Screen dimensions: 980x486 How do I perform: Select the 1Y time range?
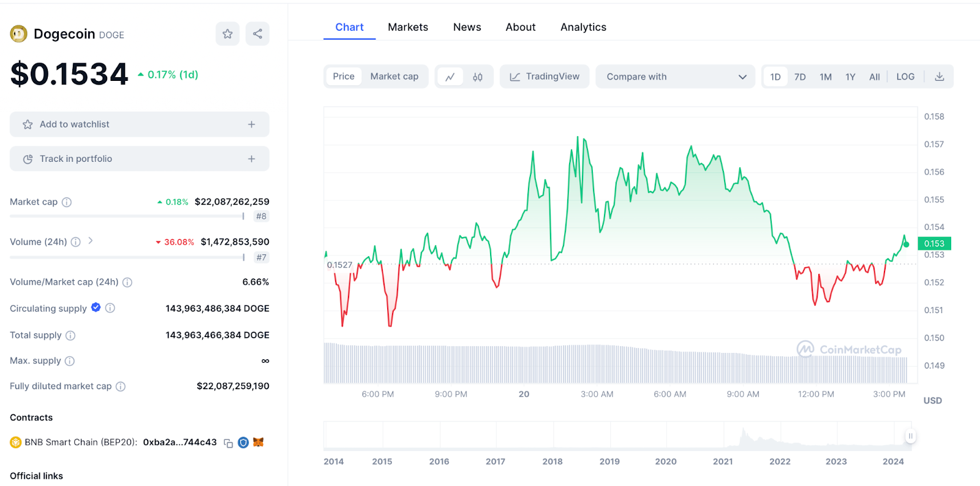(x=850, y=77)
